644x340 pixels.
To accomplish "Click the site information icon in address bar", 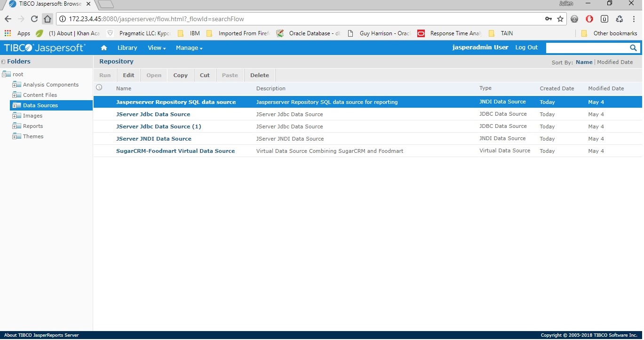I will (63, 19).
